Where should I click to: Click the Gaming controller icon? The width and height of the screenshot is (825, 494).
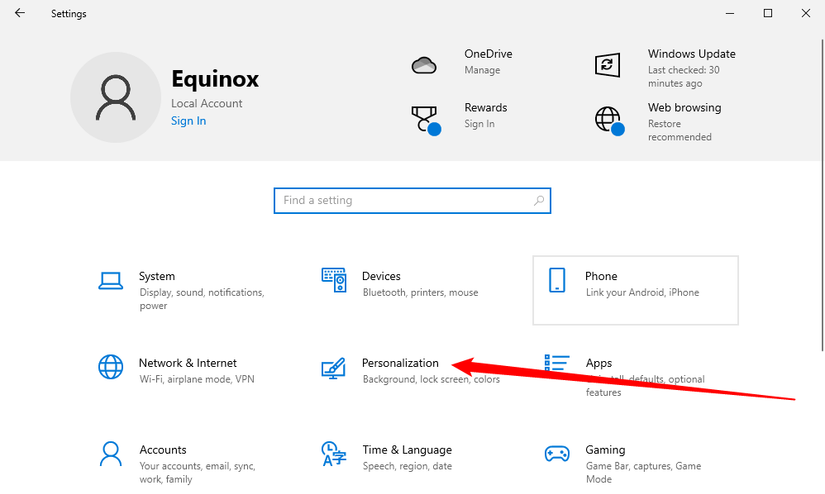click(x=557, y=453)
